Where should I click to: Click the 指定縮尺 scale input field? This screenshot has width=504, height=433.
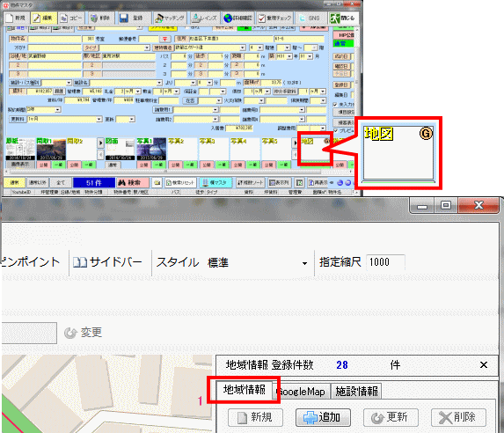385,262
